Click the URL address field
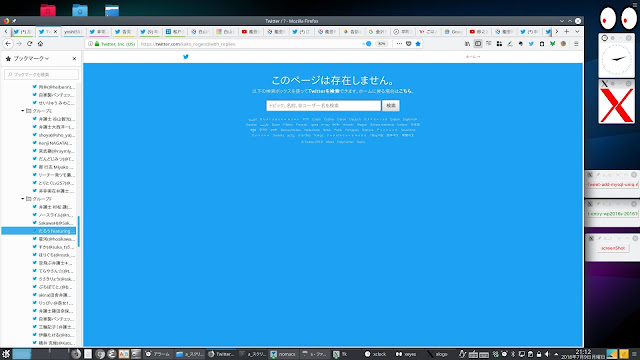Image resolution: width=640 pixels, height=360 pixels. pos(249,44)
